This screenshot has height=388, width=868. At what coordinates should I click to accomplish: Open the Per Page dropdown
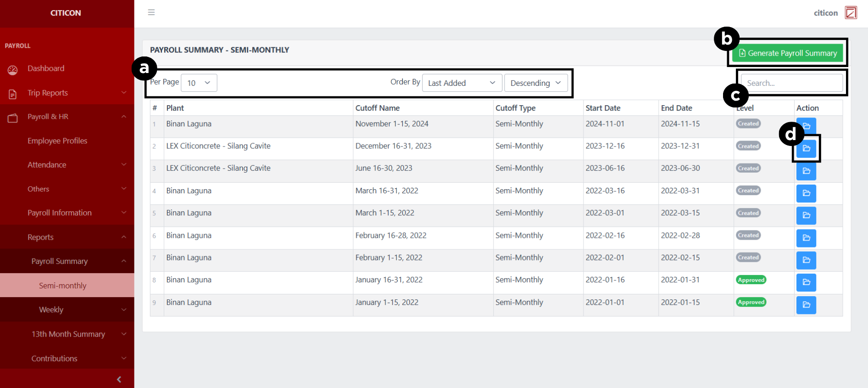(x=199, y=83)
